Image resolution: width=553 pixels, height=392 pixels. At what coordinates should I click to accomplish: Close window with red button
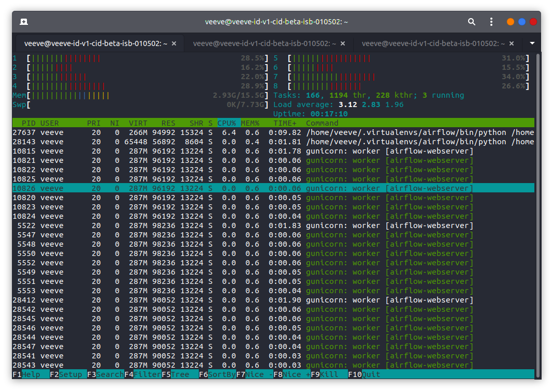(533, 22)
